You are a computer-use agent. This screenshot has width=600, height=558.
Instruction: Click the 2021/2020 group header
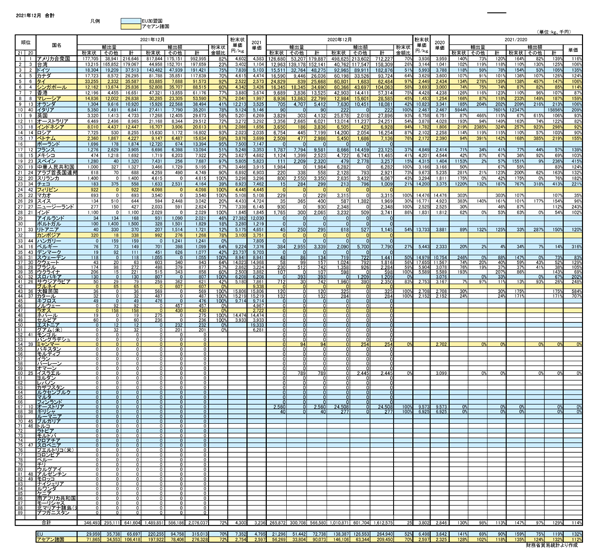[515, 39]
